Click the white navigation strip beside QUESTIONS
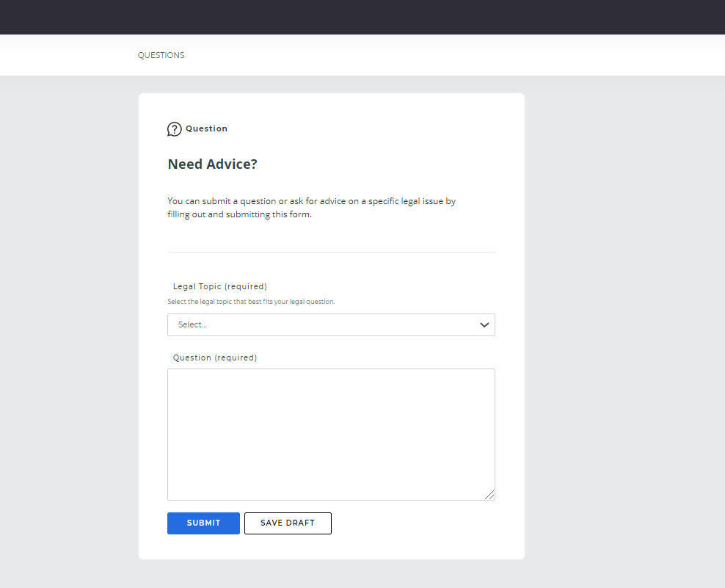 416,55
